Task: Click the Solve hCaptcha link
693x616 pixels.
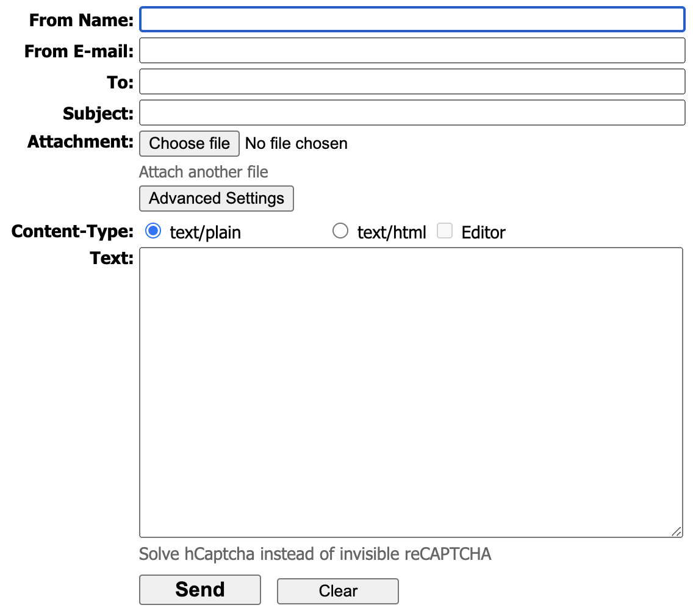Action: click(x=315, y=554)
